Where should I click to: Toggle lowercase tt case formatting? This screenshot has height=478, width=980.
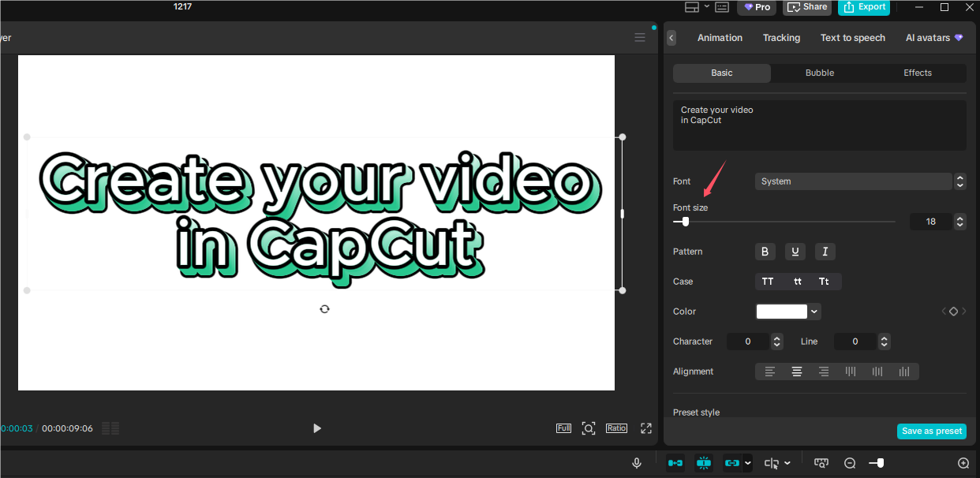coord(796,281)
